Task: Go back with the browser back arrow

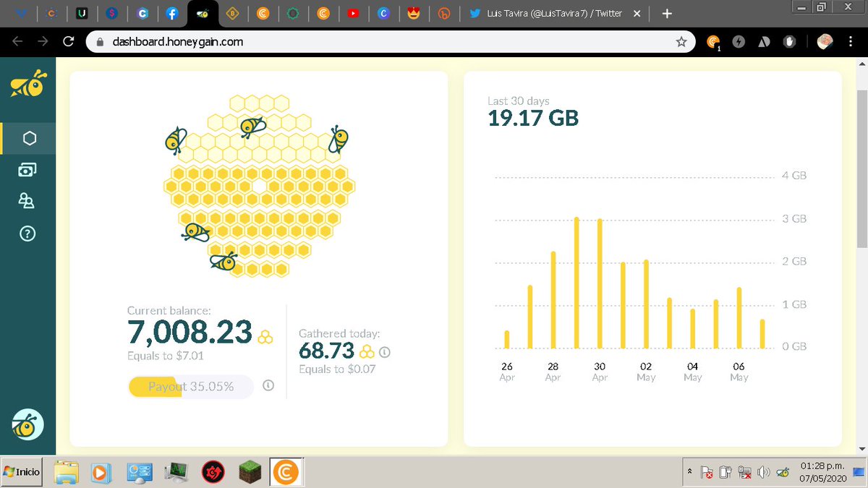Action: [17, 42]
